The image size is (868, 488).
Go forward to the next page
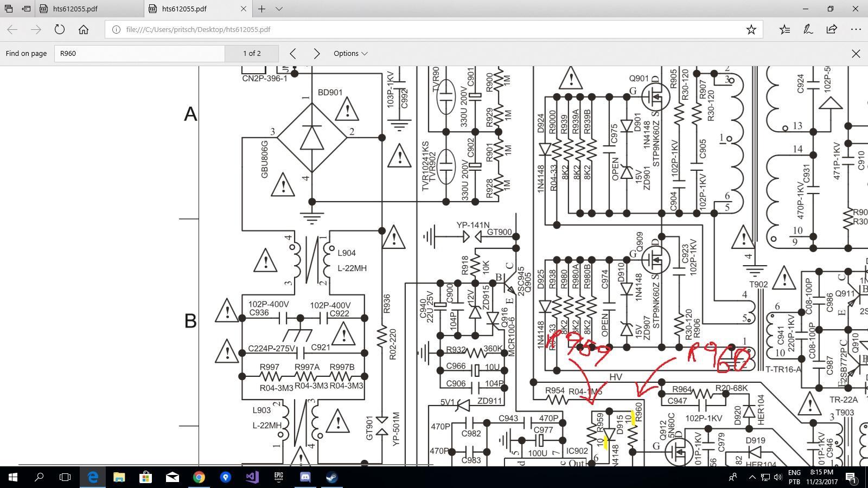click(x=36, y=30)
